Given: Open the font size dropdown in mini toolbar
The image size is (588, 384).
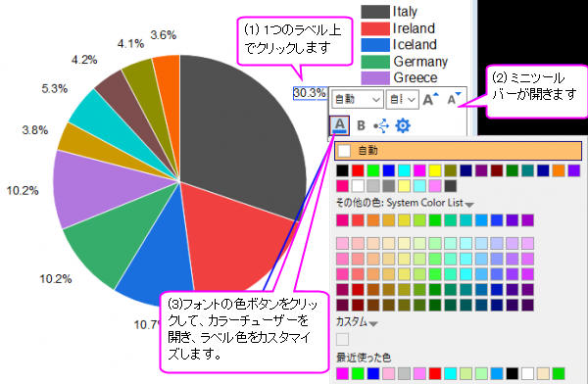Looking at the screenshot, I should (x=403, y=99).
